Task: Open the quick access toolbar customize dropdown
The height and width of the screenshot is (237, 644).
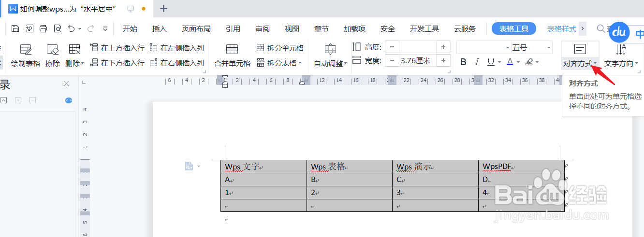Action: 105,29
